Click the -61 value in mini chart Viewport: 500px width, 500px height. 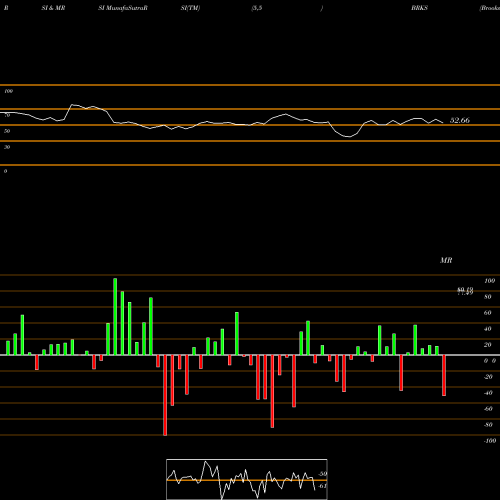322,486
